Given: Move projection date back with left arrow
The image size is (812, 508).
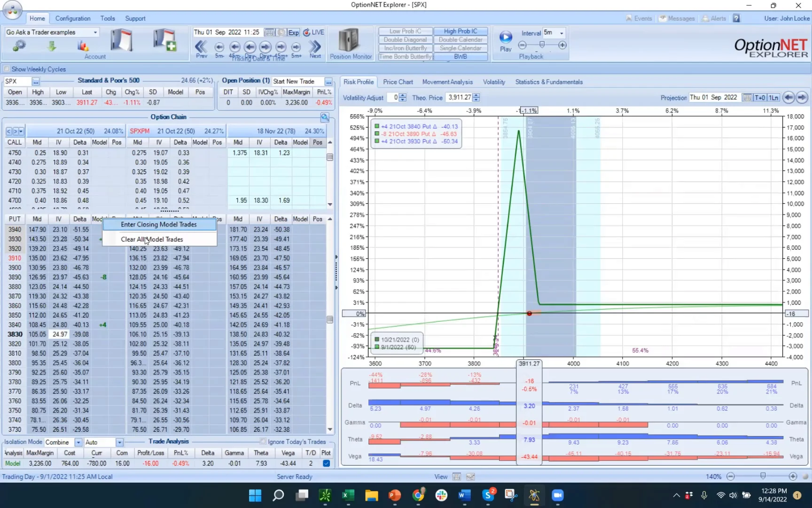Looking at the screenshot, I should tap(789, 97).
